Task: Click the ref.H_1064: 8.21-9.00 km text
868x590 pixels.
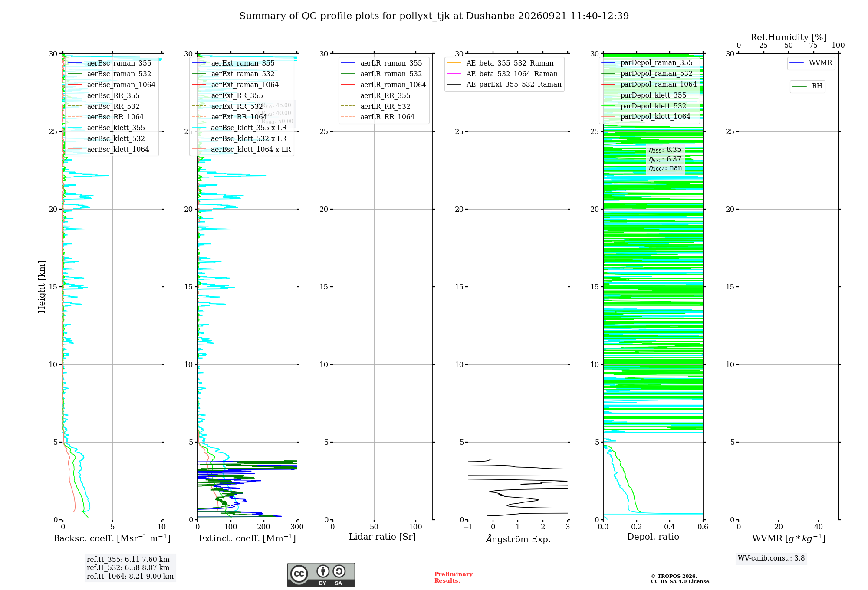Action: click(130, 577)
